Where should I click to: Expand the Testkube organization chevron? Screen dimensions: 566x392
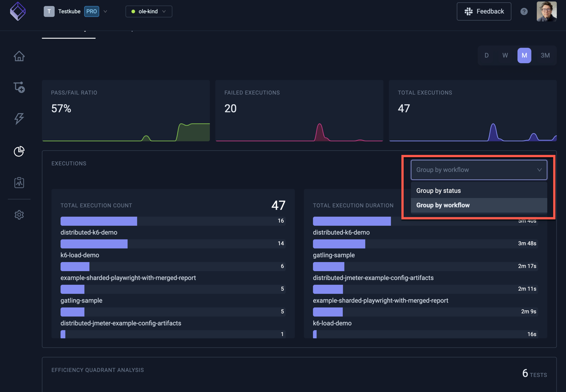click(x=105, y=11)
